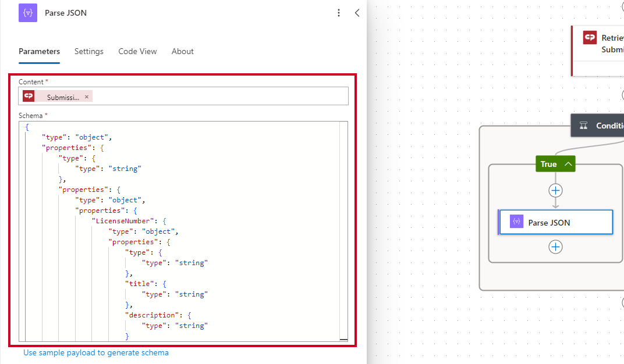Viewport: 624px width, 364px height.
Task: Collapse the True branch chevron
Action: pyautogui.click(x=568, y=164)
